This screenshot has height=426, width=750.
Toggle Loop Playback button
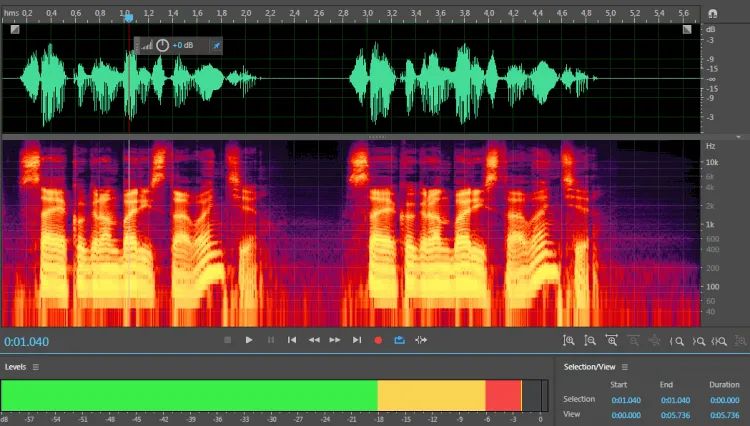(x=399, y=340)
